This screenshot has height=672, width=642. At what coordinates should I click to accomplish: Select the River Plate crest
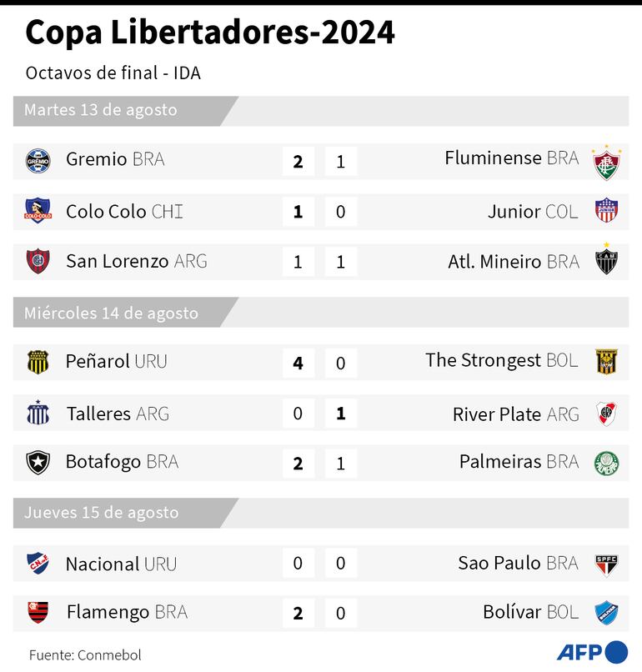pos(605,413)
